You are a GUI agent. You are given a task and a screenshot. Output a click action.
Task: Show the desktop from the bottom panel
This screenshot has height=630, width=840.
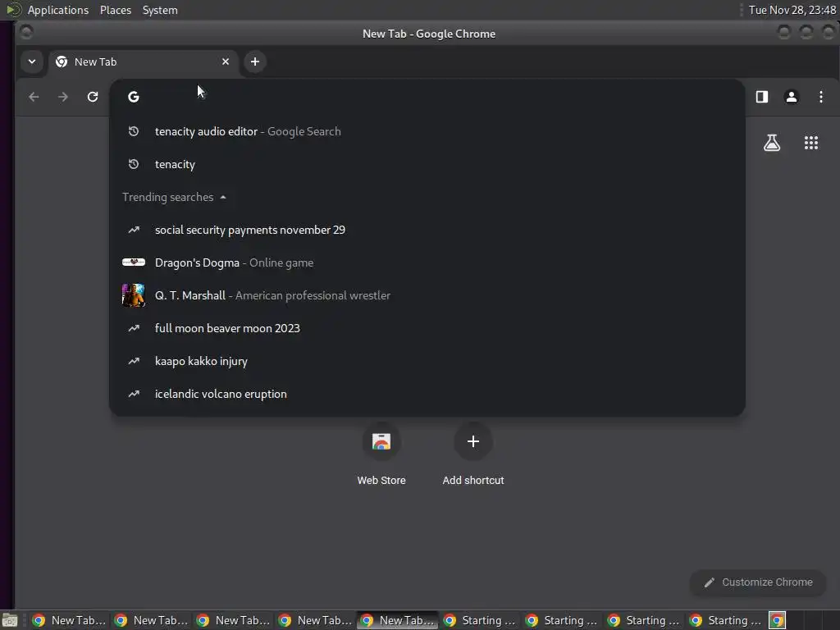coord(10,620)
